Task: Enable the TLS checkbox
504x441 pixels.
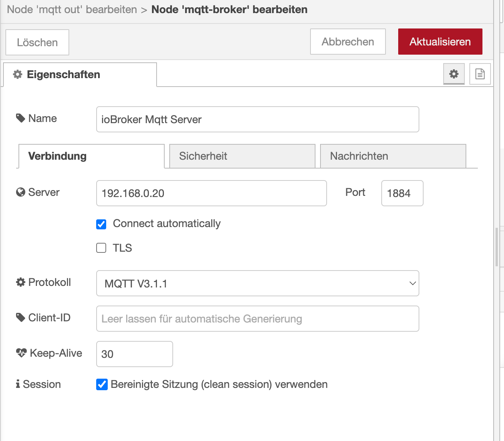Action: coord(101,248)
